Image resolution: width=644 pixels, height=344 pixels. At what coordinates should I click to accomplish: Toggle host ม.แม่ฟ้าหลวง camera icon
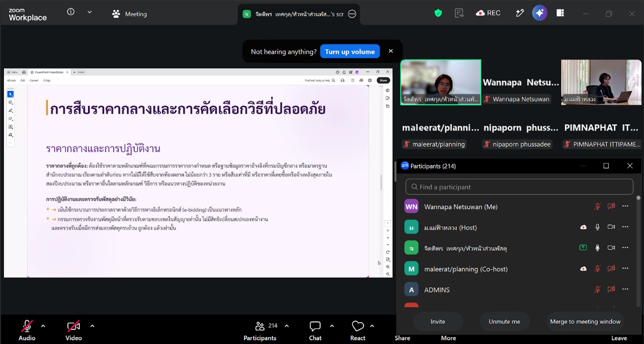tap(611, 227)
